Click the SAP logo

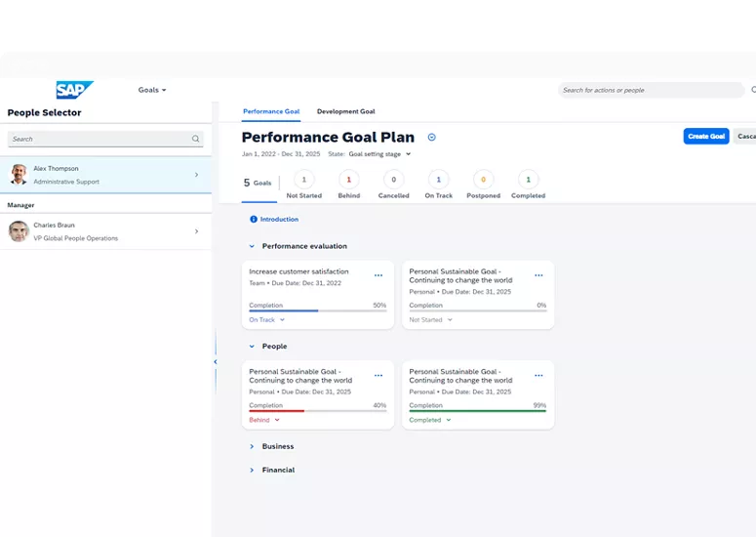point(74,90)
